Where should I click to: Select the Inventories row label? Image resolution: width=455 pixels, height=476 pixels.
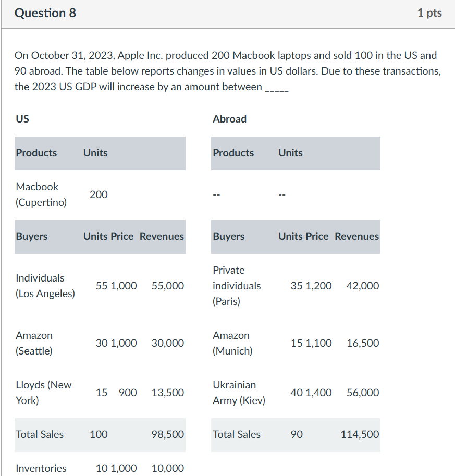(x=41, y=468)
